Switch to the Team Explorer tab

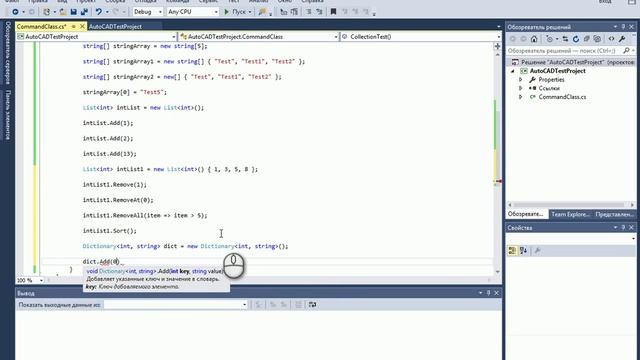[570, 214]
